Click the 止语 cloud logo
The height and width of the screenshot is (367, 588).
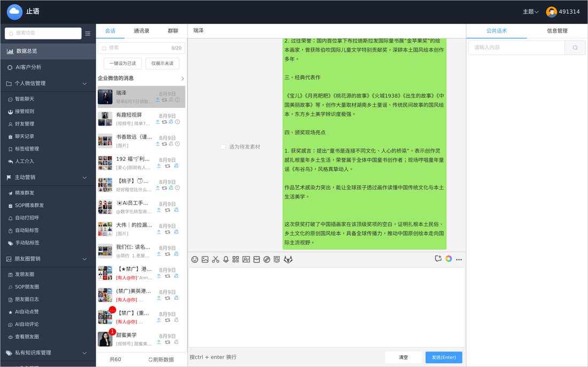click(x=14, y=12)
